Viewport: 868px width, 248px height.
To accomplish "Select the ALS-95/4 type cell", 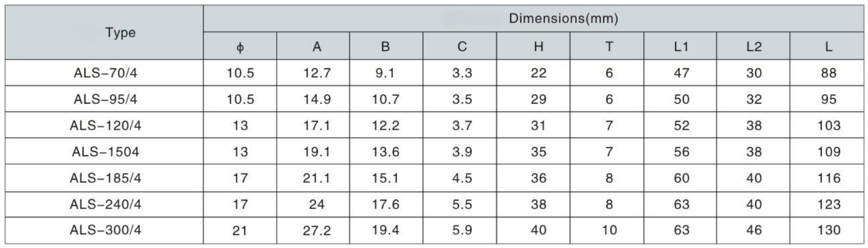I will [x=103, y=98].
